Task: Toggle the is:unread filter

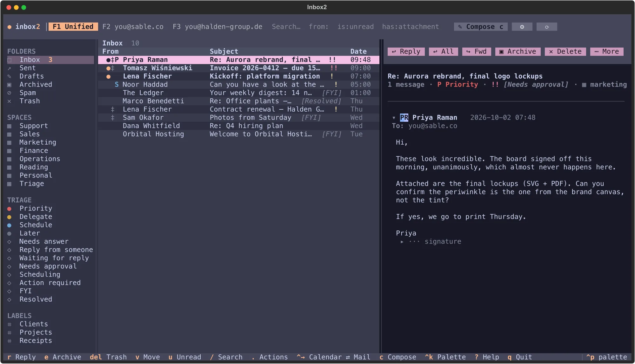Action: (x=356, y=27)
